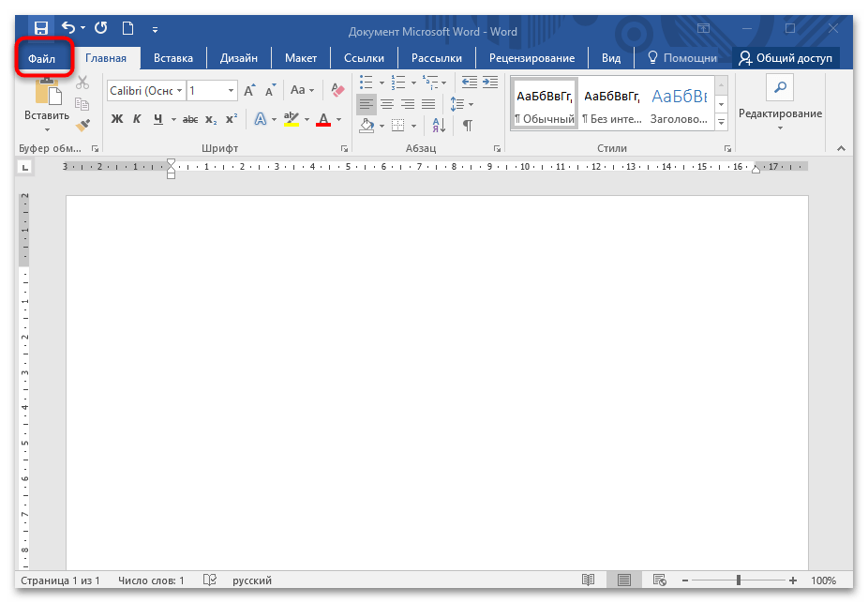Align text right
Image resolution: width=868 pixels, height=603 pixels.
click(x=408, y=104)
